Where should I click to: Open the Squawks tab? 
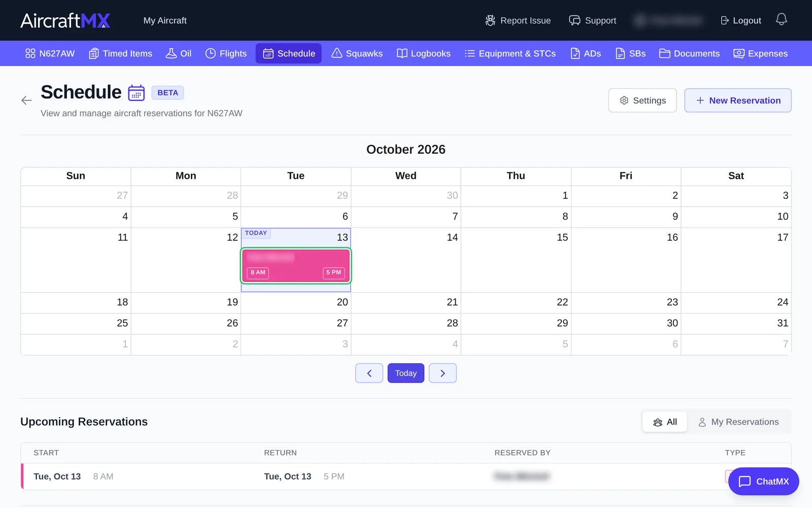click(357, 53)
